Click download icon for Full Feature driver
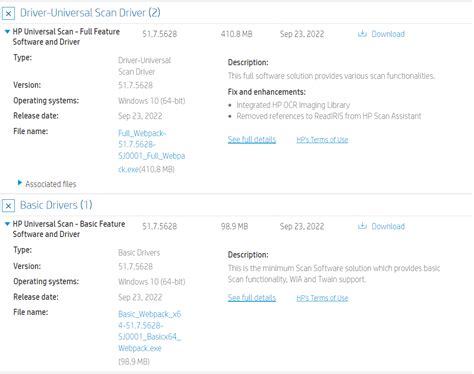This screenshot has width=474, height=374. (x=362, y=33)
